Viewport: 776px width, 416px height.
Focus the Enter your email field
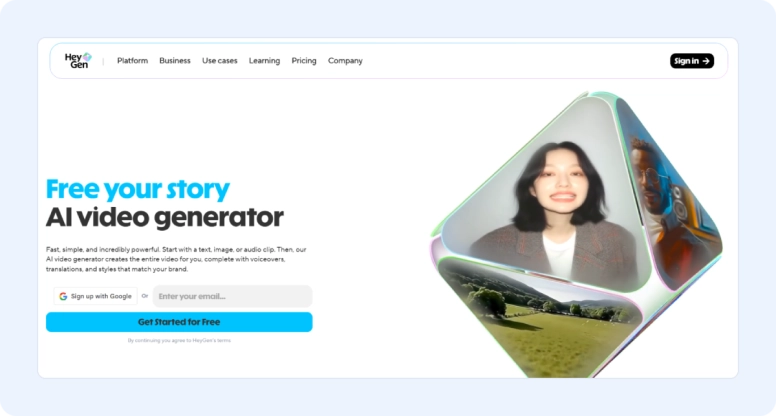click(x=233, y=296)
